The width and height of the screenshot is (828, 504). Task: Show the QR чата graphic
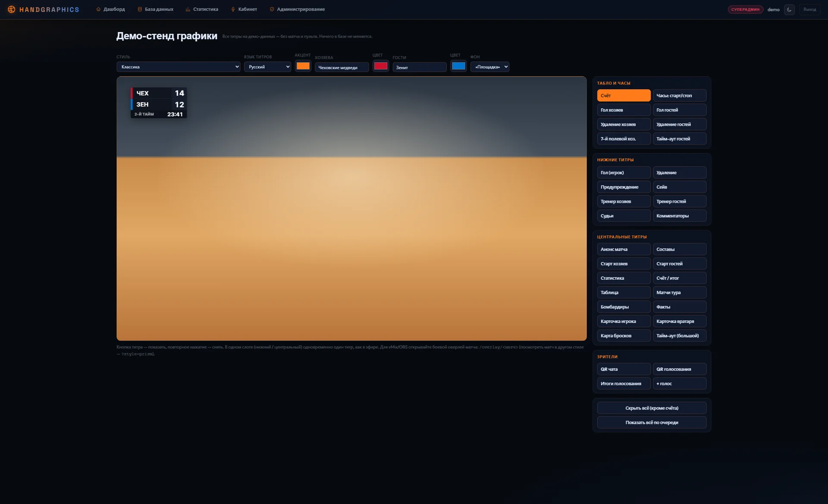tap(624, 369)
